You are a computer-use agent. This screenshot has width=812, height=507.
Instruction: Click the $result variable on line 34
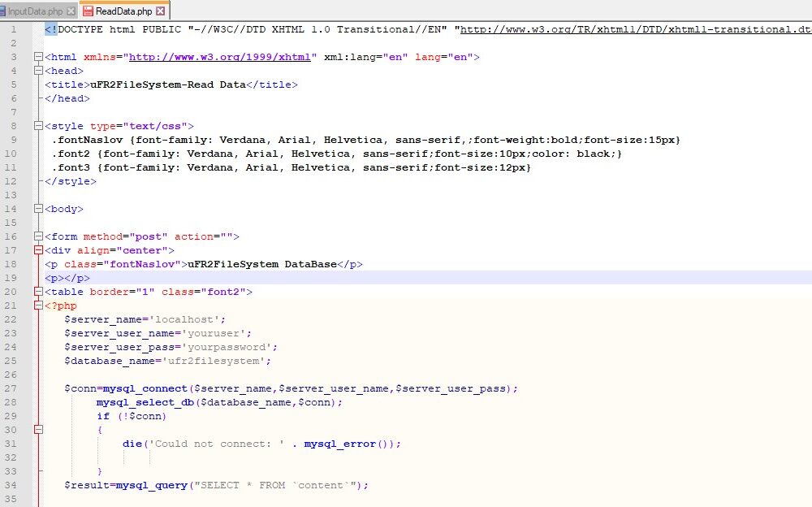point(87,486)
